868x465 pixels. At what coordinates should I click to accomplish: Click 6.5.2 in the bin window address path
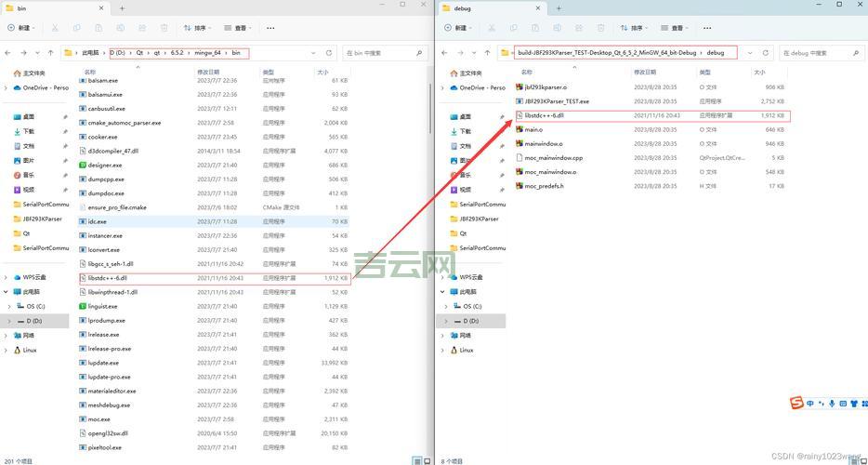click(x=179, y=53)
